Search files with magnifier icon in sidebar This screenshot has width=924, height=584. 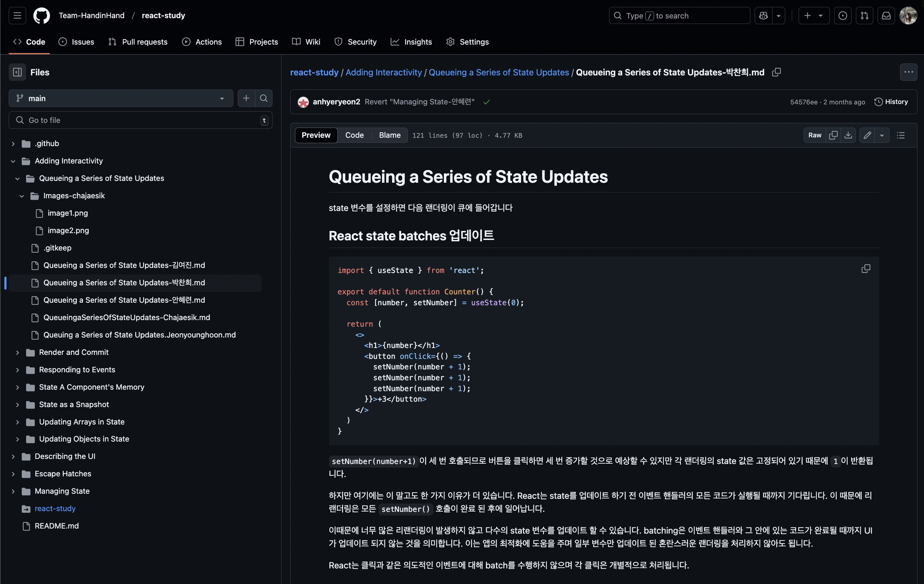[x=264, y=98]
